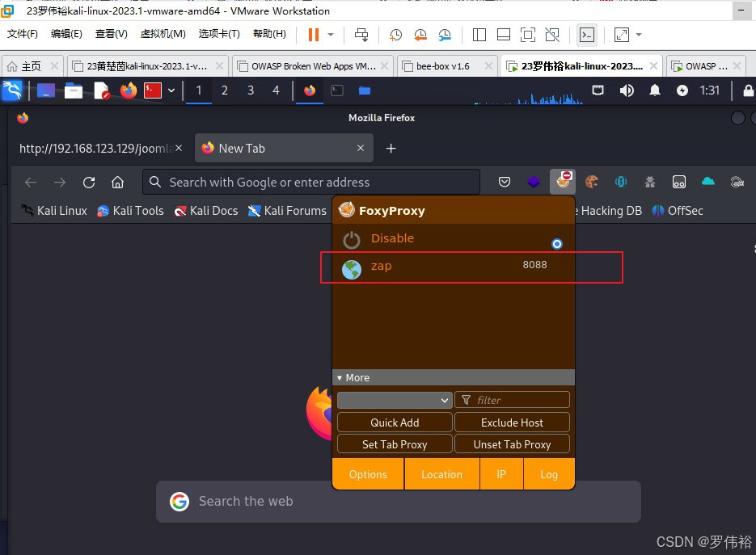Toggle VMware sidebar library view

pyautogui.click(x=479, y=35)
